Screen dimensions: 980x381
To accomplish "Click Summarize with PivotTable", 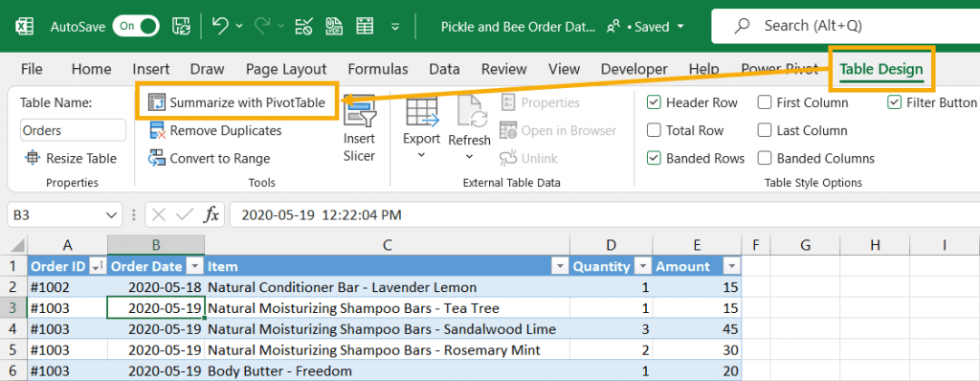I will pos(237,102).
